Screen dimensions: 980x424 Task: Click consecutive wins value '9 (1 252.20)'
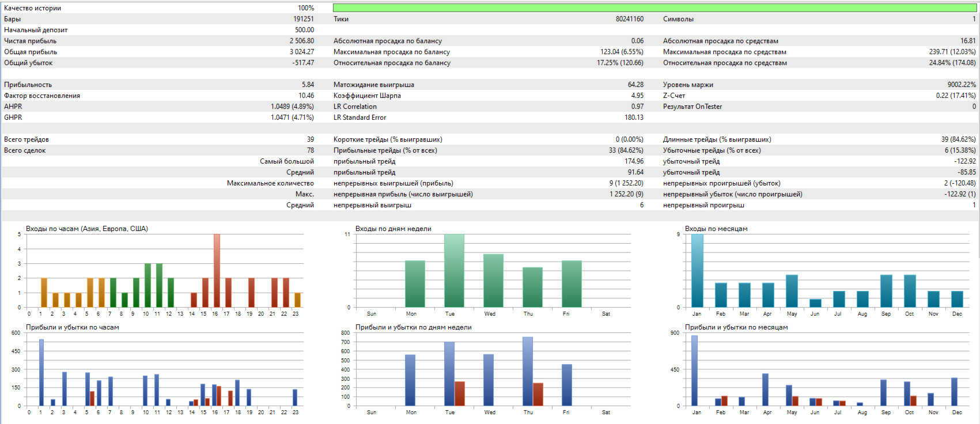627,183
